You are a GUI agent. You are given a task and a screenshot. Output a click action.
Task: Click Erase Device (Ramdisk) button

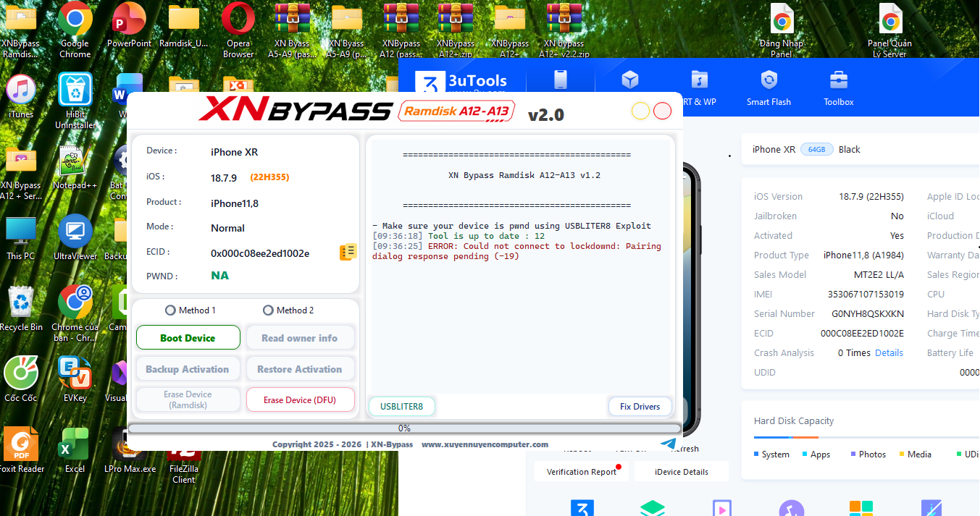(x=188, y=399)
